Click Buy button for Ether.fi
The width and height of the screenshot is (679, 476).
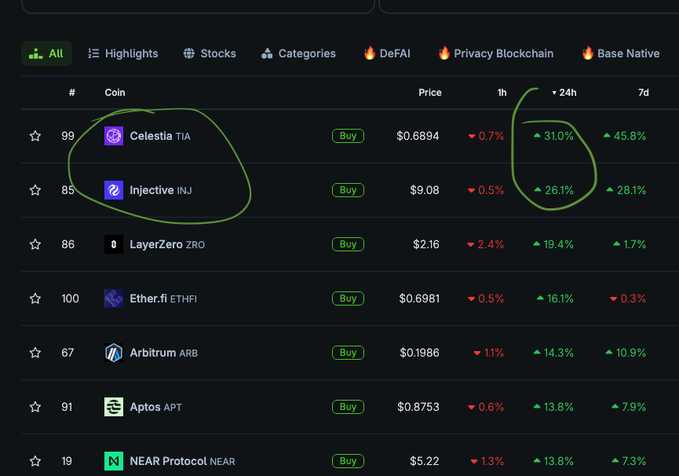pyautogui.click(x=348, y=298)
